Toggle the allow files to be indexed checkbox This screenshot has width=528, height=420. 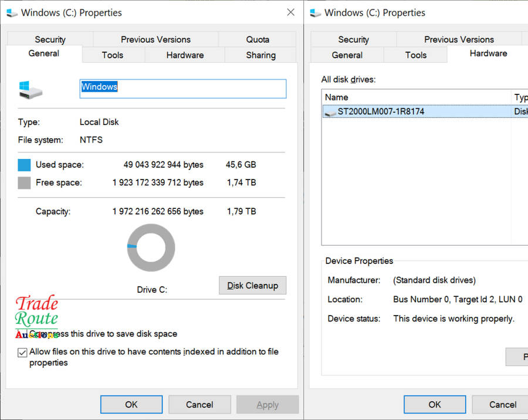tap(22, 353)
